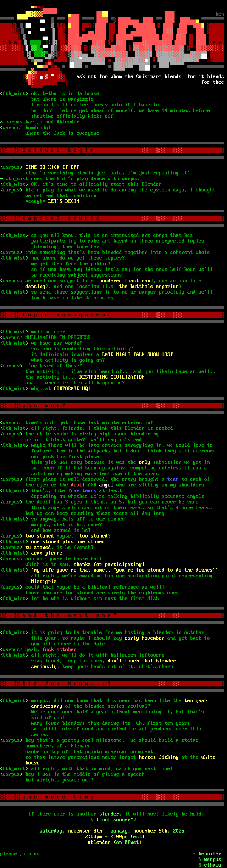
Task: Click the red word 'devil'
Action: (x=77, y=485)
